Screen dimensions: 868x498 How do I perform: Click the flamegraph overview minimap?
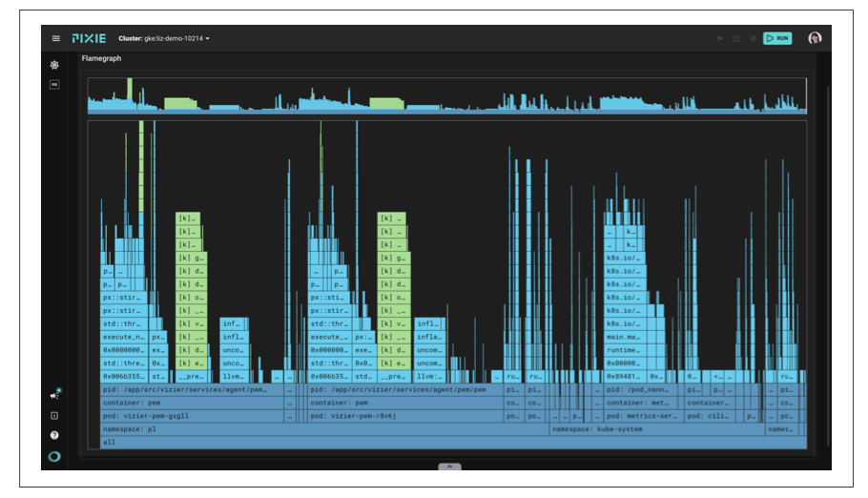(446, 95)
